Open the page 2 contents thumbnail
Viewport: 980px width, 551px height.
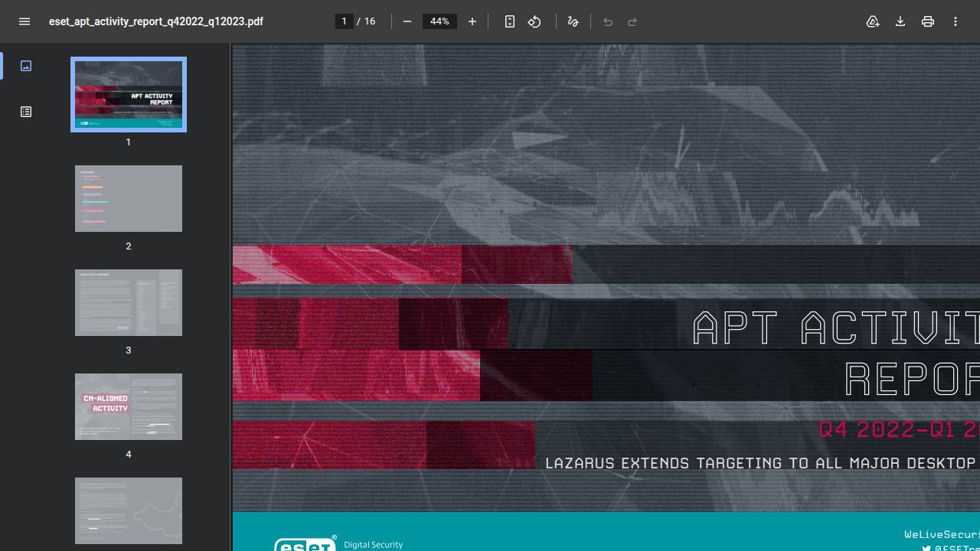click(x=129, y=198)
